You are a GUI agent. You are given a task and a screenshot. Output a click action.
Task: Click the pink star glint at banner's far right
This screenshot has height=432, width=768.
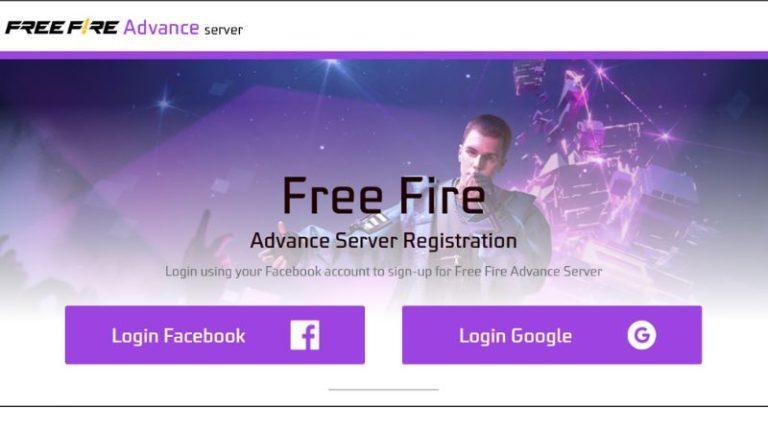point(666,136)
